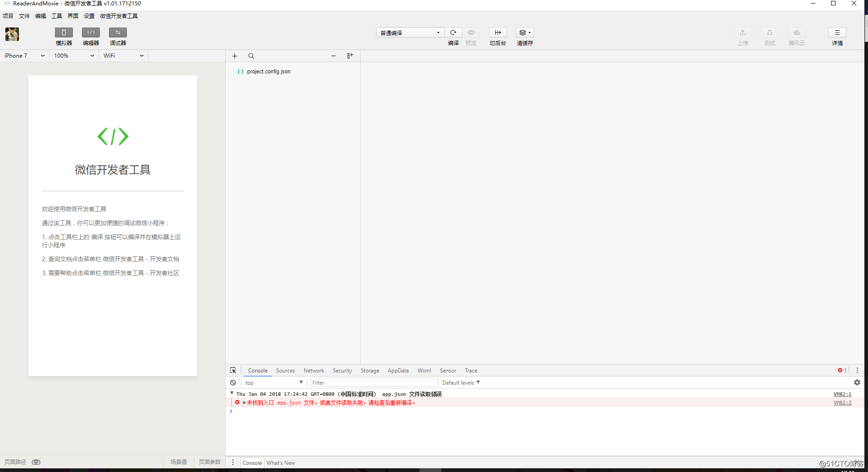Expand the red app.json error message
The image size is (868, 472).
click(x=244, y=403)
